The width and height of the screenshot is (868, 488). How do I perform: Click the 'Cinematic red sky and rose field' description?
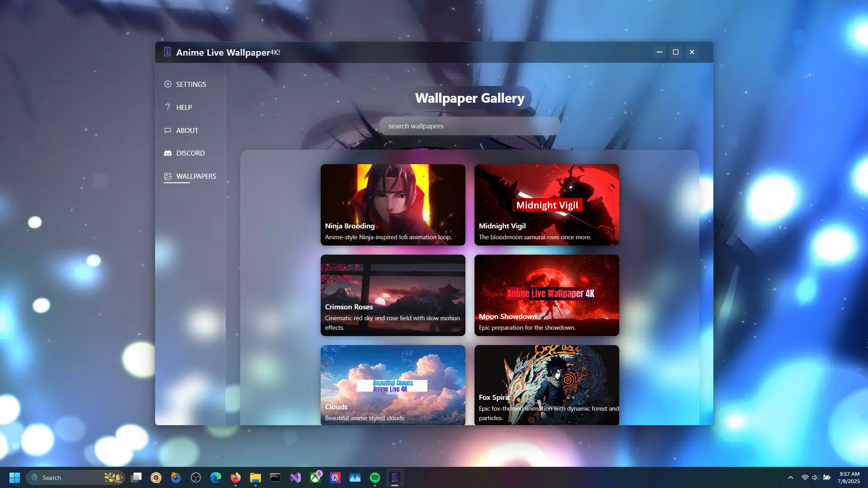[392, 323]
